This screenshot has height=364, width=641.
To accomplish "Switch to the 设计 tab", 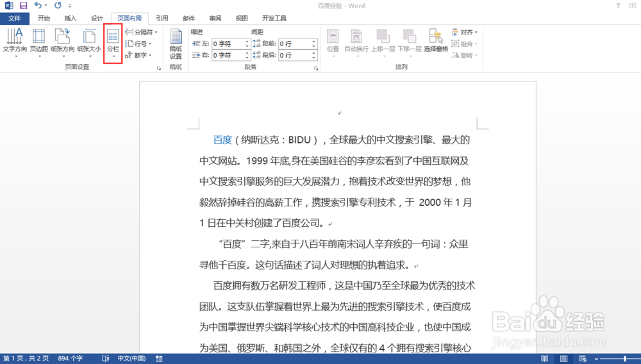I will click(x=97, y=19).
